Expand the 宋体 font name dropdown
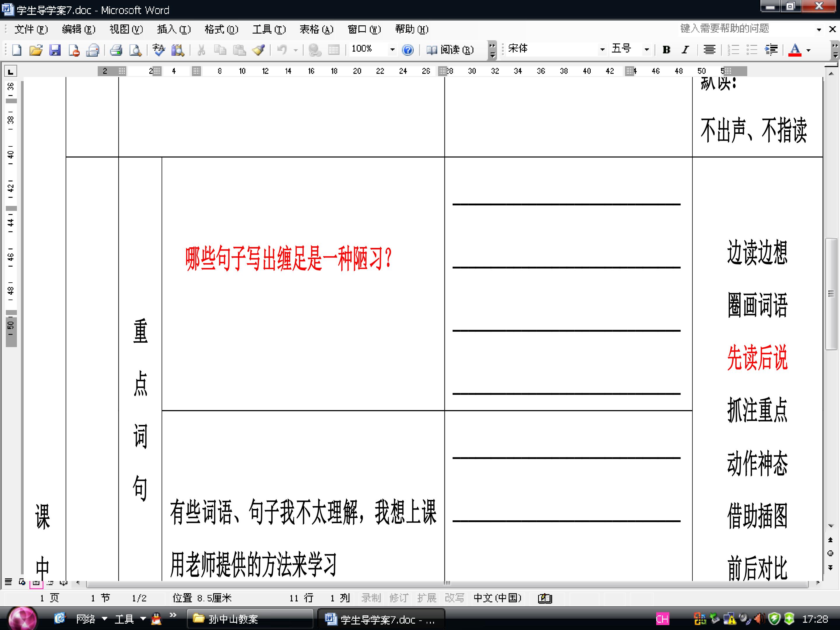 [x=602, y=50]
